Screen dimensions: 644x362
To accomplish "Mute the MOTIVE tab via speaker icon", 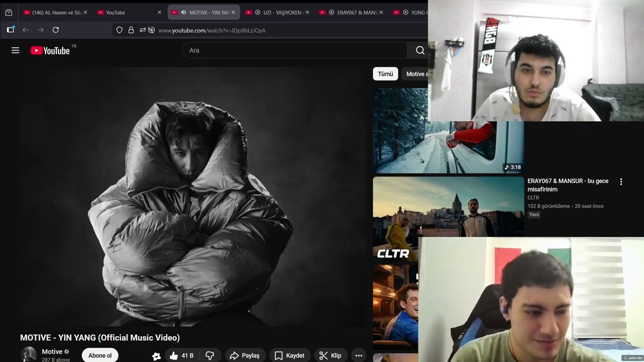I will [x=184, y=13].
